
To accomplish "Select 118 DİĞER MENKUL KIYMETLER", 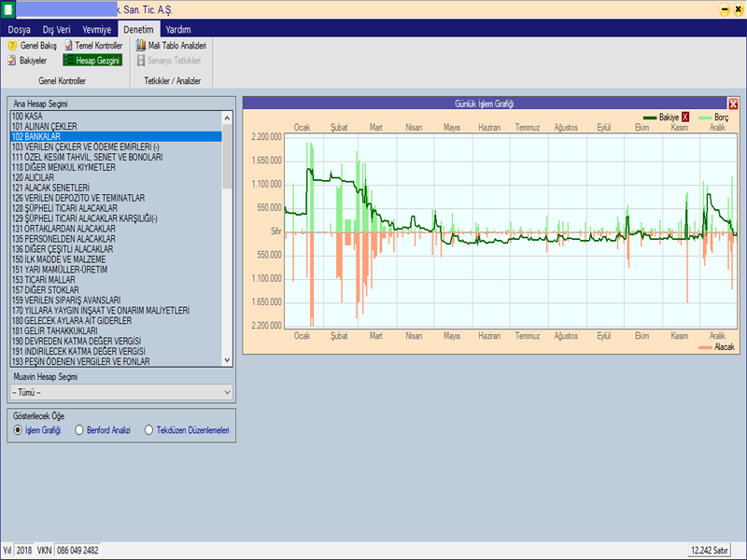I will pyautogui.click(x=116, y=167).
